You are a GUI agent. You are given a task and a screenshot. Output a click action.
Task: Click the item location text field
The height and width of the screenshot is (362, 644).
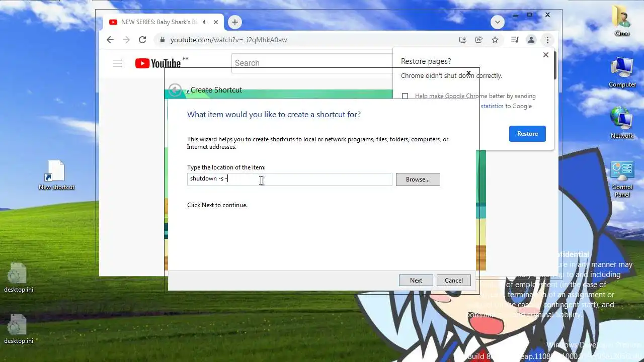289,179
